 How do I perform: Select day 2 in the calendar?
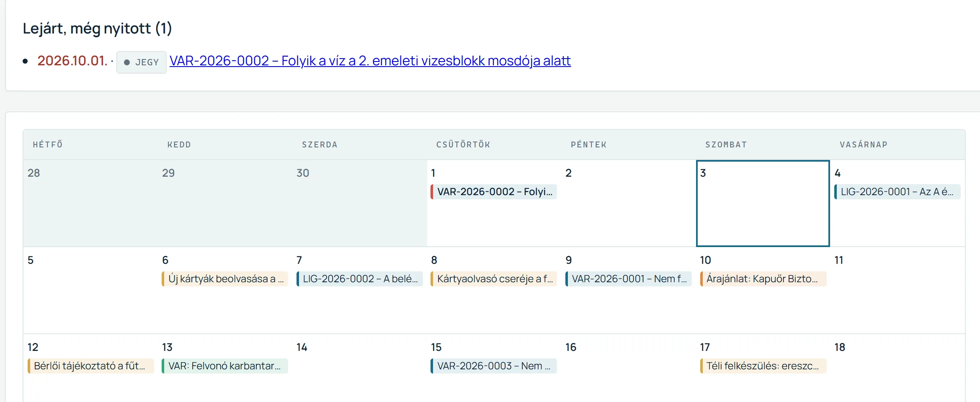coord(628,204)
